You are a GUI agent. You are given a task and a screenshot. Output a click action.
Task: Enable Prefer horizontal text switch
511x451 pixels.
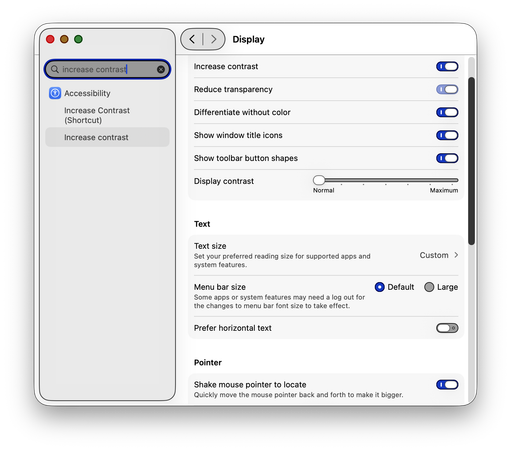point(447,328)
